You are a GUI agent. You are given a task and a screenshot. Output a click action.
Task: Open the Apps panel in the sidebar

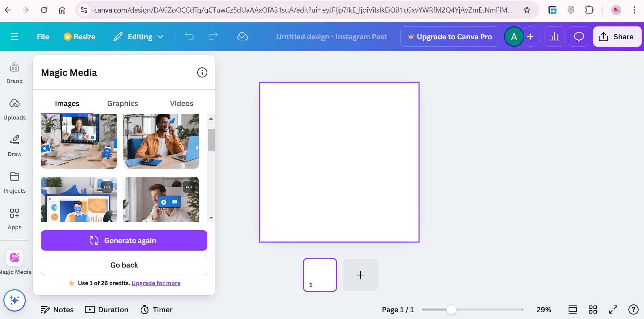tap(14, 218)
